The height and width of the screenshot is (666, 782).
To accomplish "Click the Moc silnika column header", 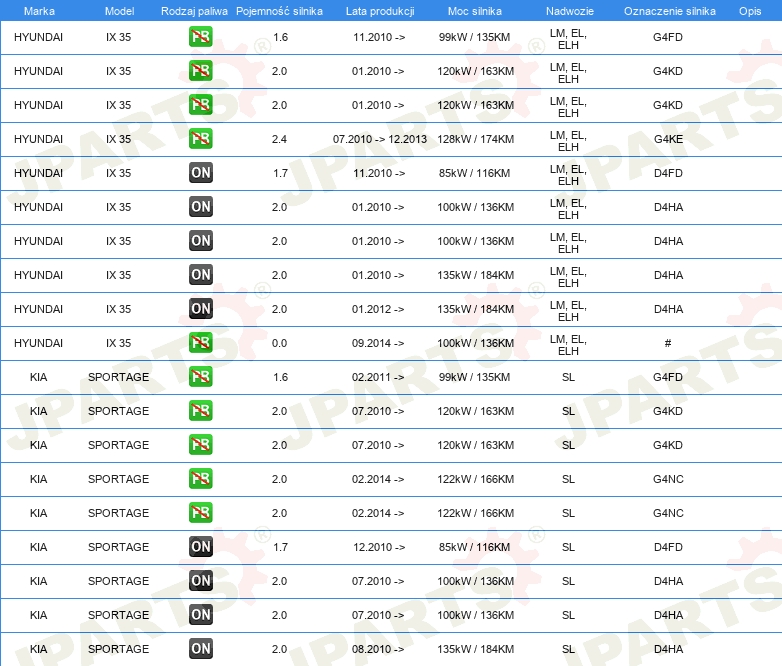I will point(476,10).
